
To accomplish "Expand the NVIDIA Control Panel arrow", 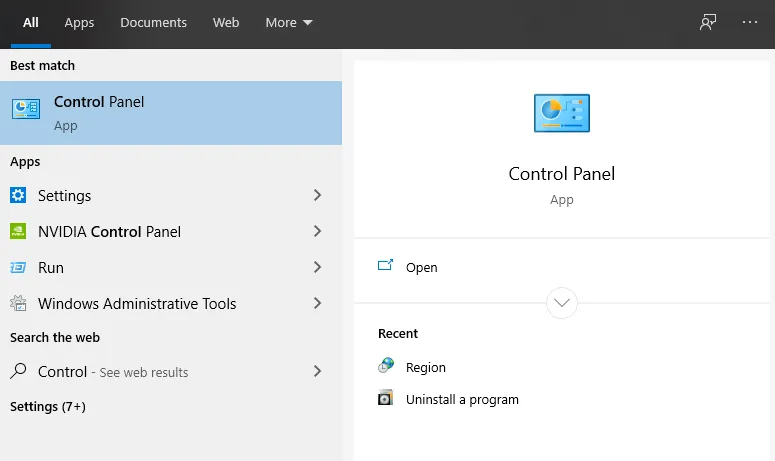I will coord(317,231).
